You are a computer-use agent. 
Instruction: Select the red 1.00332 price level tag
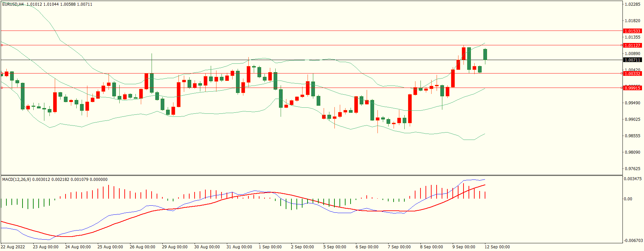point(632,73)
